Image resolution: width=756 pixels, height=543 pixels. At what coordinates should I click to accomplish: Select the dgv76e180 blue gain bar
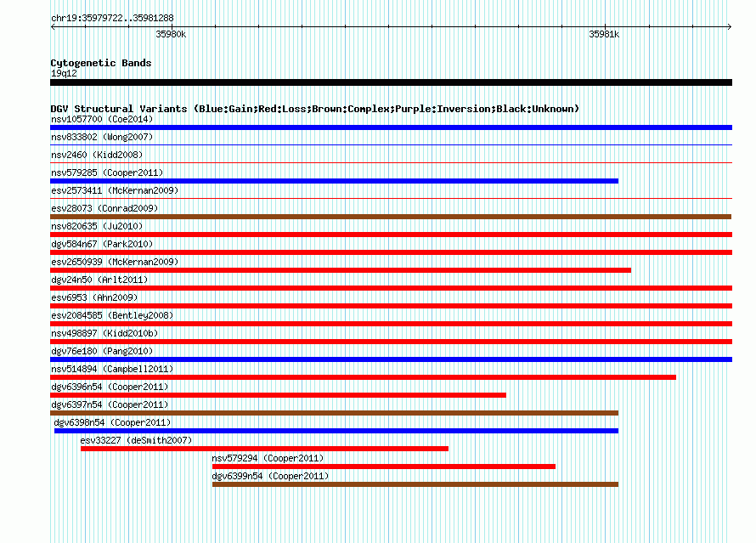point(391,359)
